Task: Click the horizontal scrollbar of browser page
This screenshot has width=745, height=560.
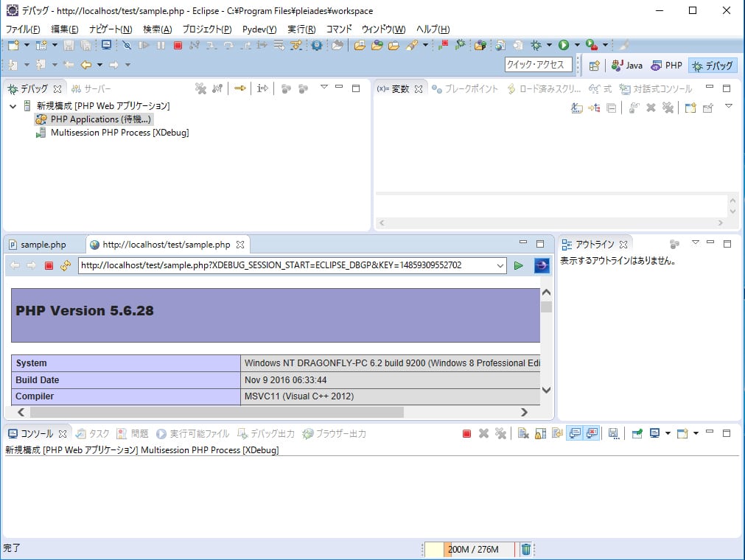Action: [217, 412]
